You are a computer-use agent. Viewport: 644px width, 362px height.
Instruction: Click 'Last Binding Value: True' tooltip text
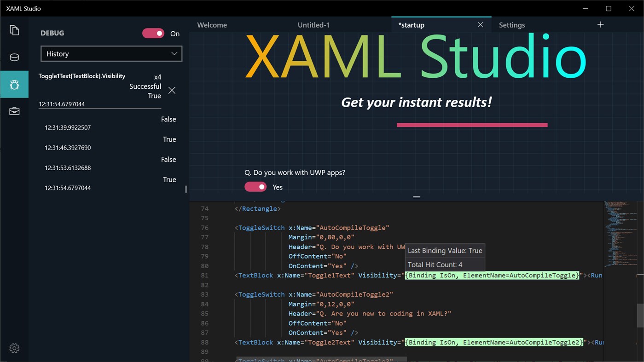pyautogui.click(x=445, y=251)
